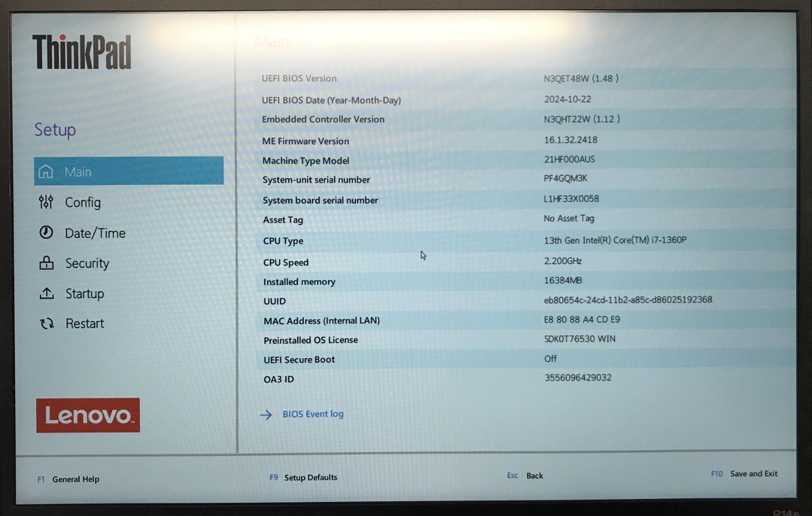Screen dimensions: 812x516
Task: Click the home icon beside Main
Action: [46, 171]
